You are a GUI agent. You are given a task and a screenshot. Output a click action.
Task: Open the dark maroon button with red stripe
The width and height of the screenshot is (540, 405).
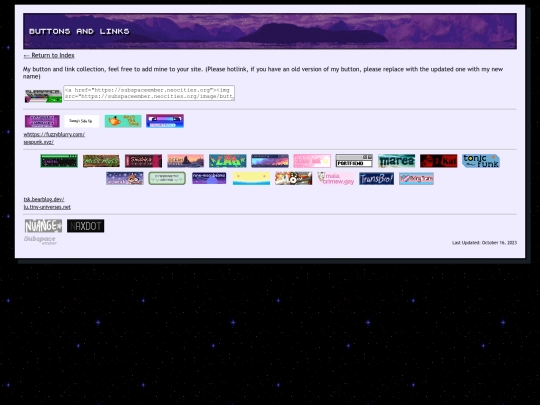[x=143, y=161]
